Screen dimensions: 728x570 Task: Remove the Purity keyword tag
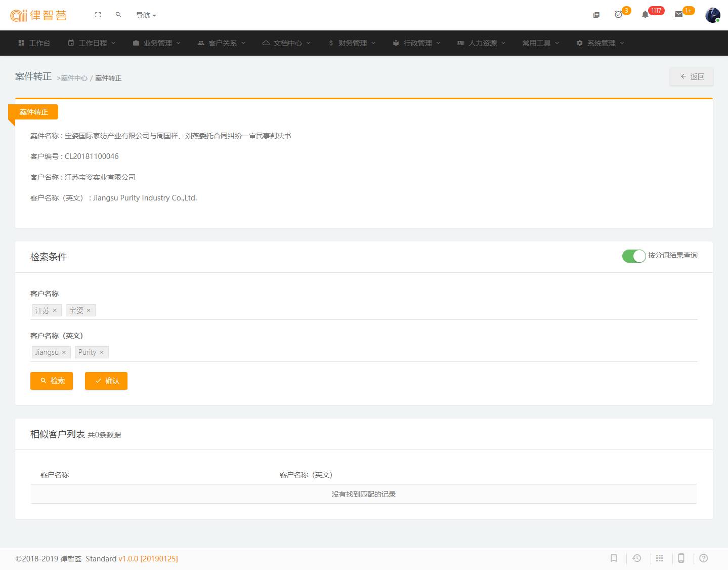coord(102,353)
